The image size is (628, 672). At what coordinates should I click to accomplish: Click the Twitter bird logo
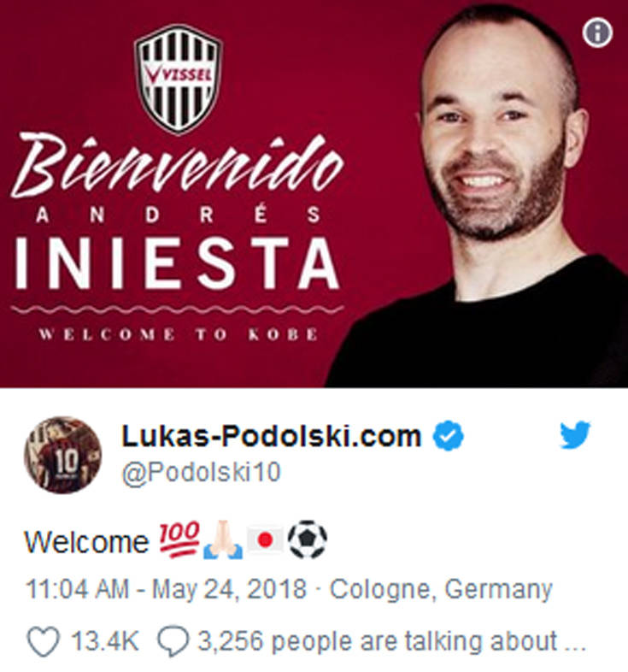(x=575, y=434)
